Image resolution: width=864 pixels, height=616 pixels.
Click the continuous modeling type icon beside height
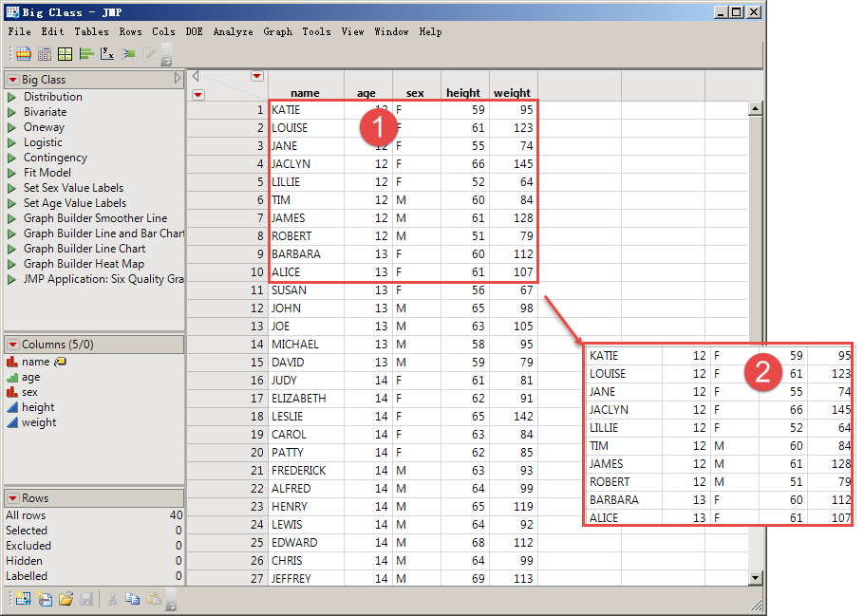(x=12, y=407)
